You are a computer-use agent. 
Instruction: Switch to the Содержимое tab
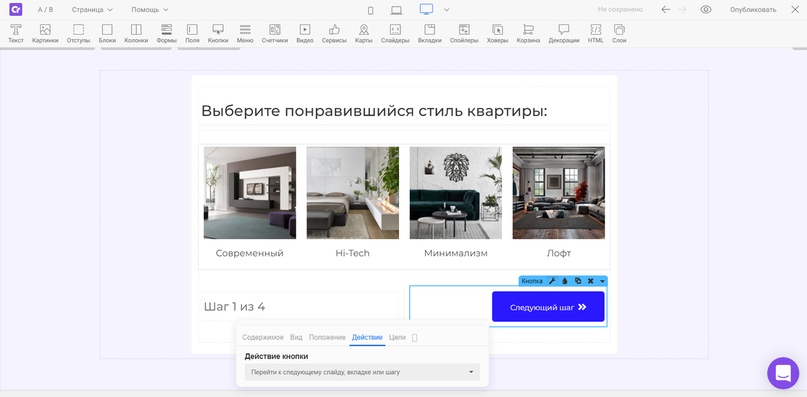[x=263, y=337]
